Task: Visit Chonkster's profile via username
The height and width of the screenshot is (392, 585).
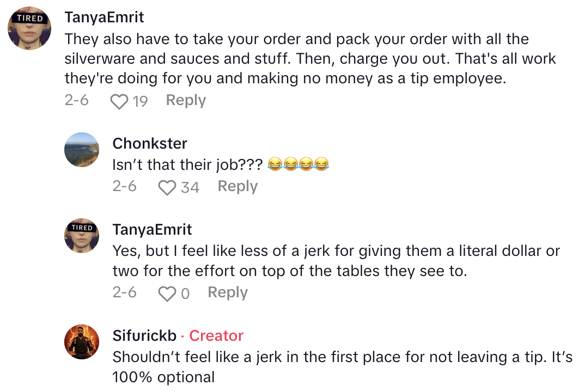Action: coord(150,143)
